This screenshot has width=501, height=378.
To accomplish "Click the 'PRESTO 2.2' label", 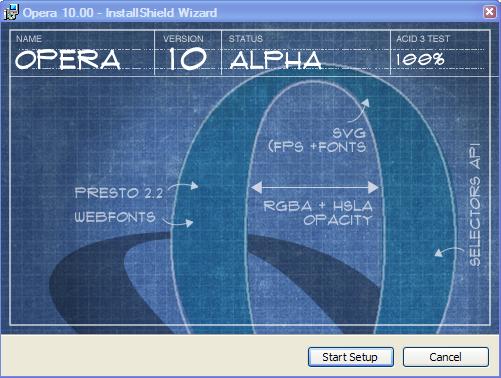I will coord(119,193).
